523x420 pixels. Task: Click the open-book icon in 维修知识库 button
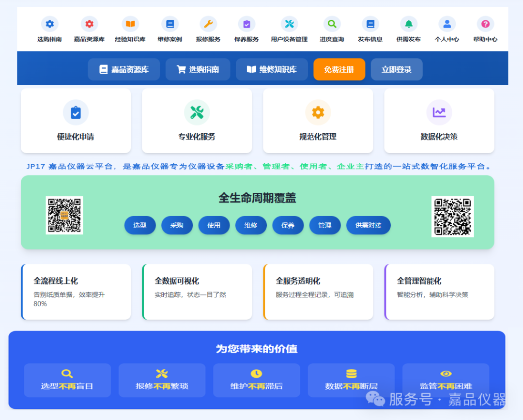pyautogui.click(x=251, y=69)
